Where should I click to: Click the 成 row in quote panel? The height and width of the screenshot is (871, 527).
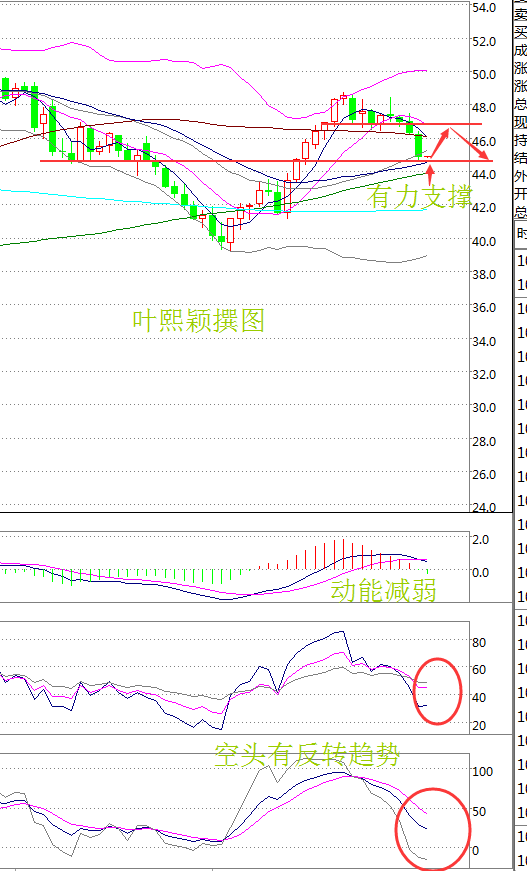tap(521, 51)
